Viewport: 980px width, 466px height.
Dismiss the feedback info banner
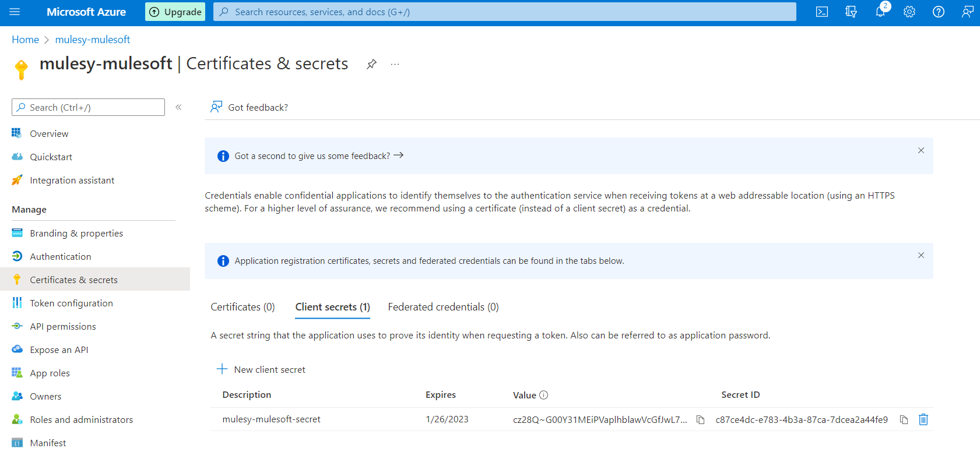[921, 150]
